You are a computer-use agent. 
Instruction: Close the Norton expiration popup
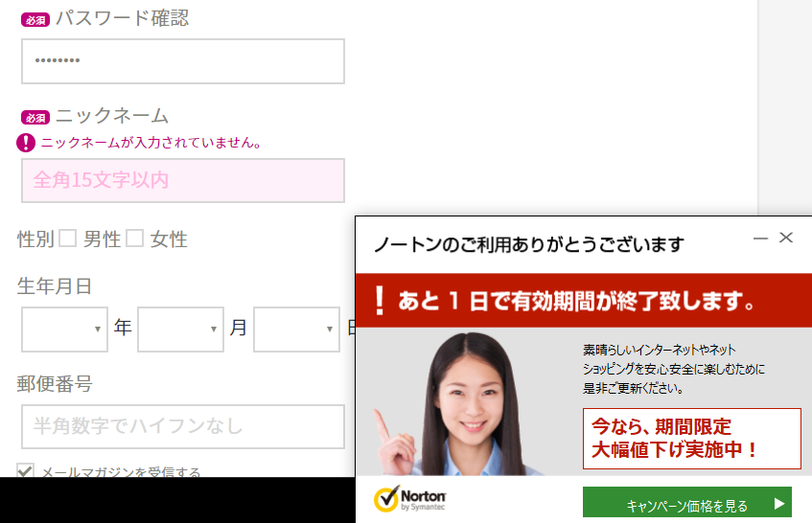[786, 238]
